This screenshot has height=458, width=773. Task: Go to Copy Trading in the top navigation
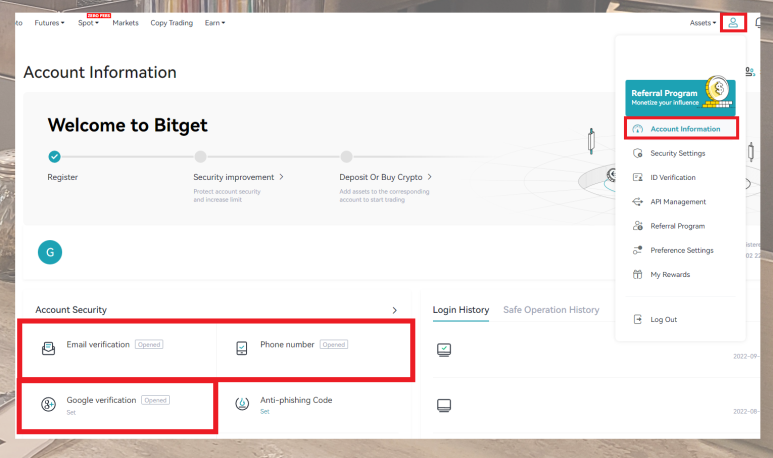(x=172, y=23)
